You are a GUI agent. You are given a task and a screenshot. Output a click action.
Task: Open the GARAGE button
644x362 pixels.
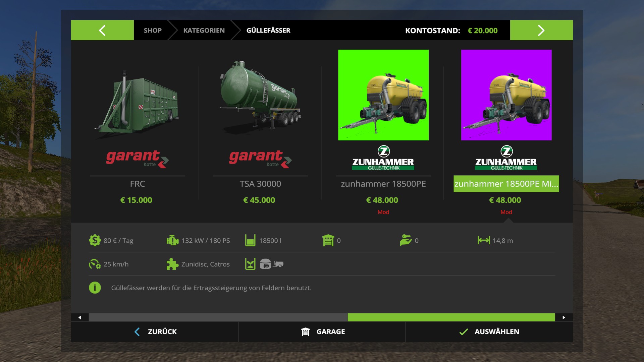click(x=322, y=331)
